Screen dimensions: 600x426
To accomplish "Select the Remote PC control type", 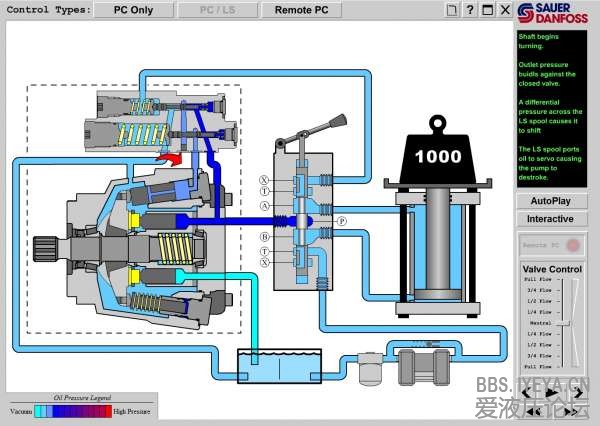I will 301,11.
